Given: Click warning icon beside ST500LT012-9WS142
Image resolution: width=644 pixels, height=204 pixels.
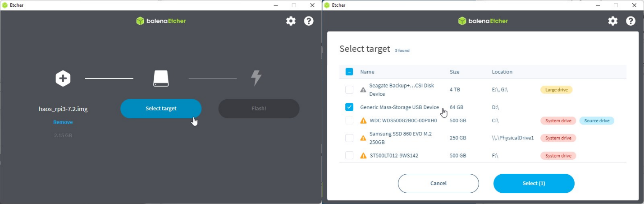Looking at the screenshot, I should [x=363, y=156].
